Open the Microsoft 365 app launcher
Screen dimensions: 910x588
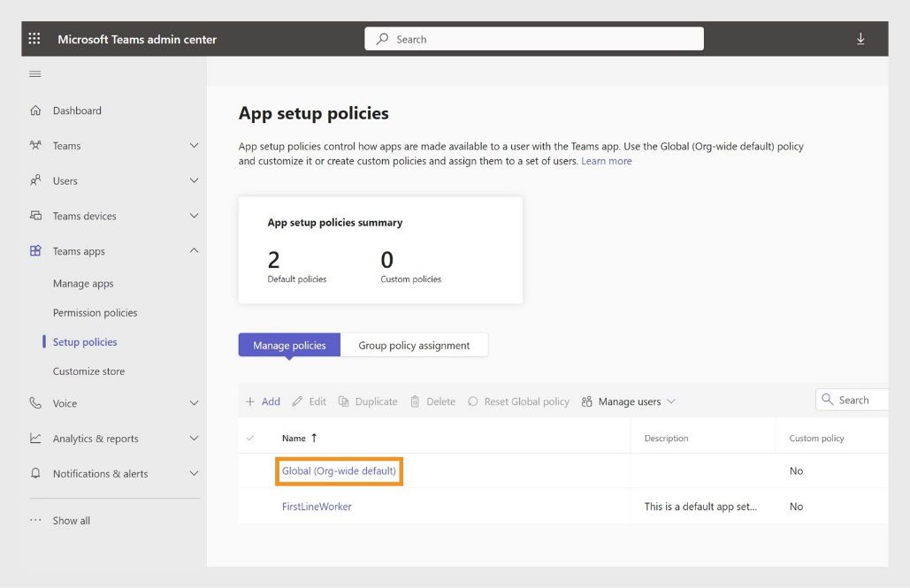[34, 38]
